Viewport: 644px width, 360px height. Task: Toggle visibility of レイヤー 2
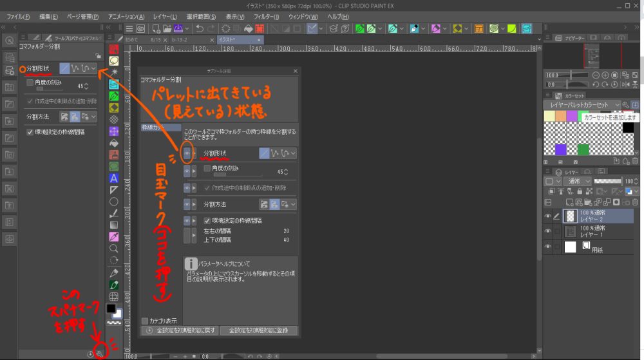548,216
